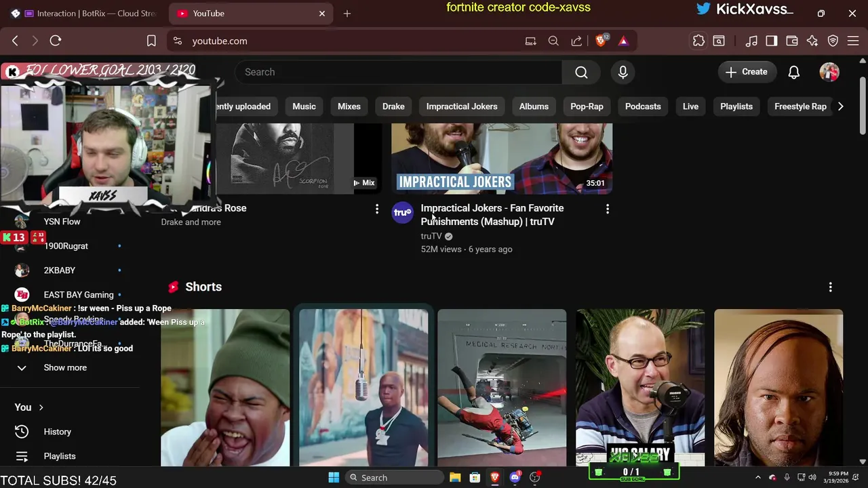
Task: Filter by the Pop-Rap chip
Action: (x=587, y=106)
